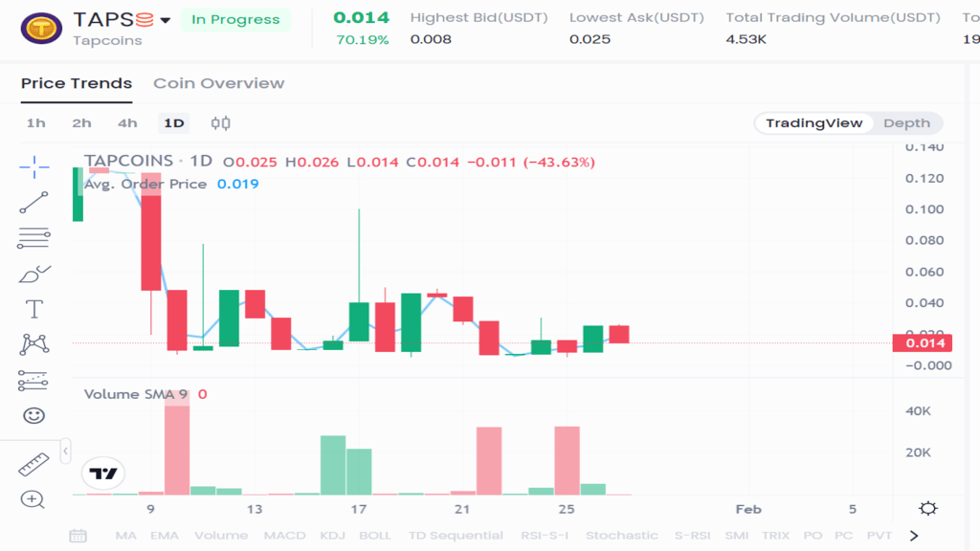Enable the TRIX indicator

click(775, 536)
